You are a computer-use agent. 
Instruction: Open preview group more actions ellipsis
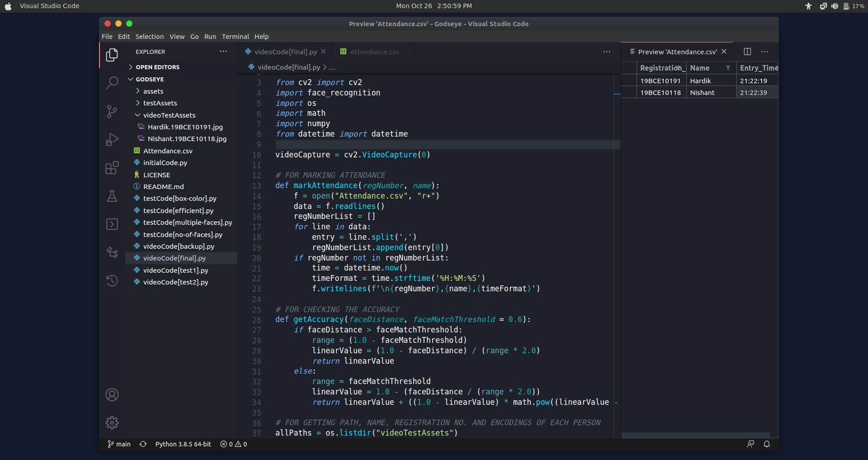coord(765,52)
